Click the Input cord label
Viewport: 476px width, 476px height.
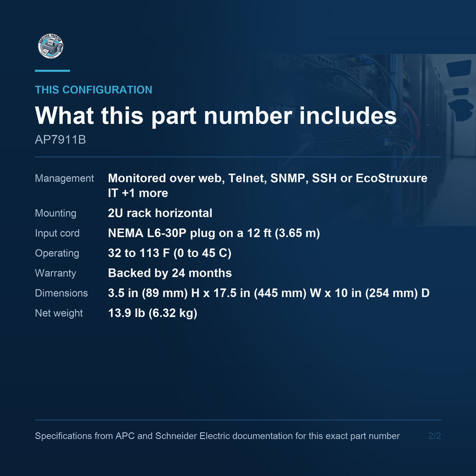[57, 233]
